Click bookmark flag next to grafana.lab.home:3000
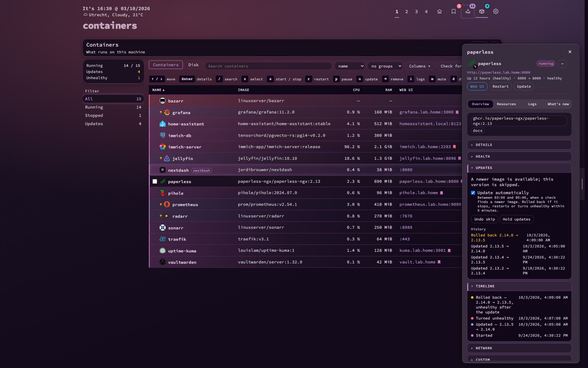 click(x=457, y=112)
